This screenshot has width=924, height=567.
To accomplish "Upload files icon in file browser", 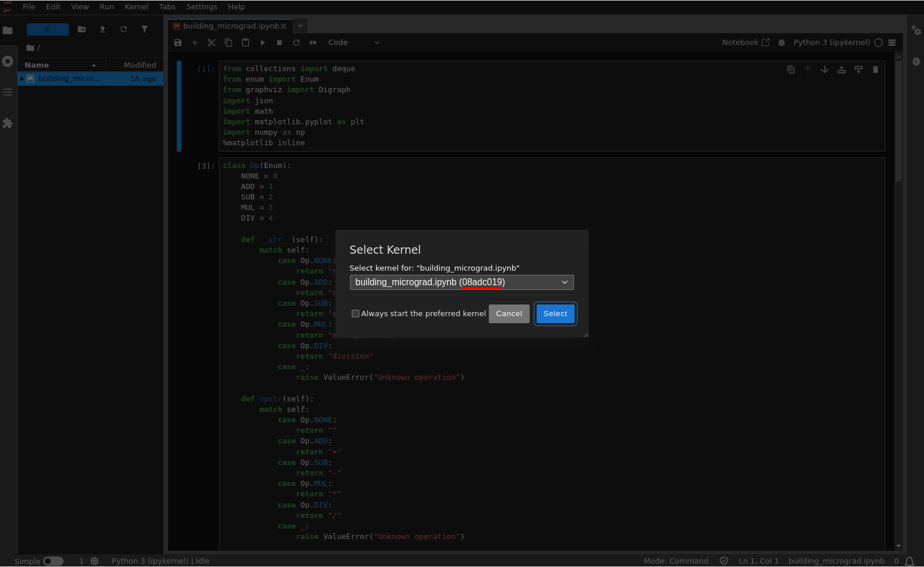I will [x=103, y=29].
